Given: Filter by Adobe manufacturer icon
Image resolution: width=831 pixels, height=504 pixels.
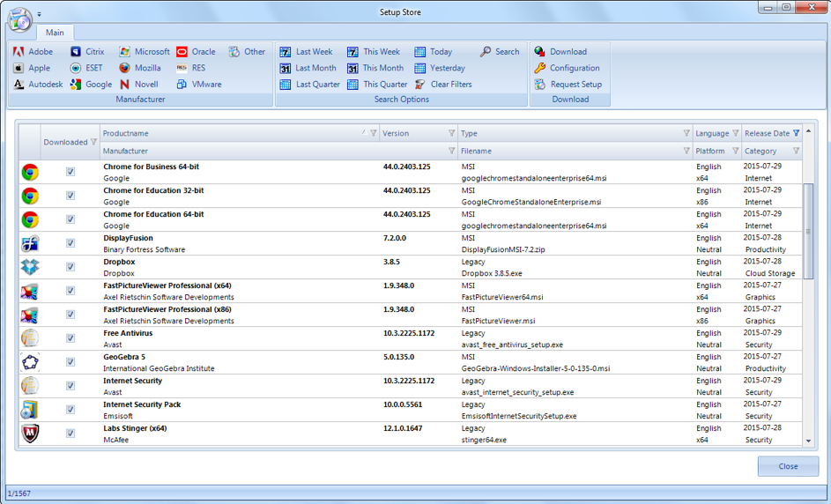Looking at the screenshot, I should point(19,52).
